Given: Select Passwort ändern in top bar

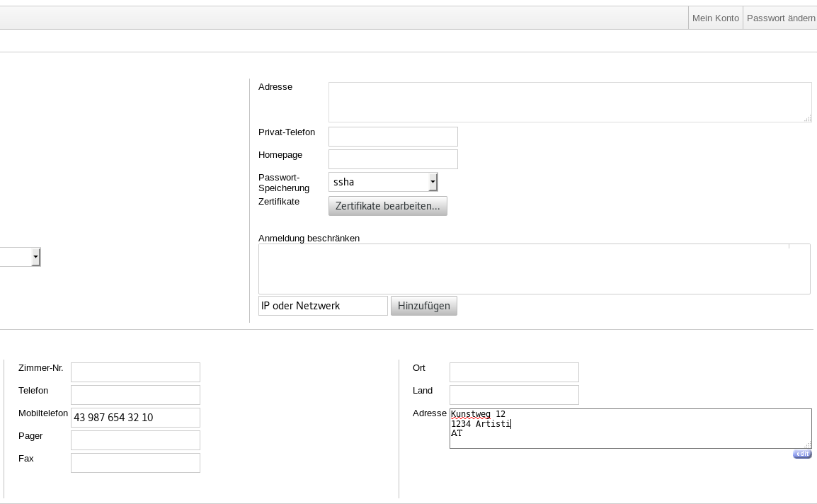Looking at the screenshot, I should point(780,18).
